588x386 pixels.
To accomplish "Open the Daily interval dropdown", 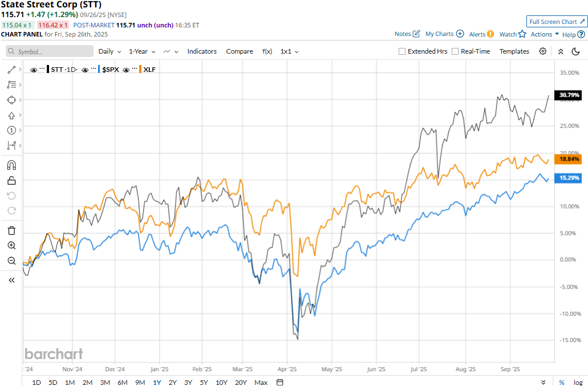I will pos(110,51).
